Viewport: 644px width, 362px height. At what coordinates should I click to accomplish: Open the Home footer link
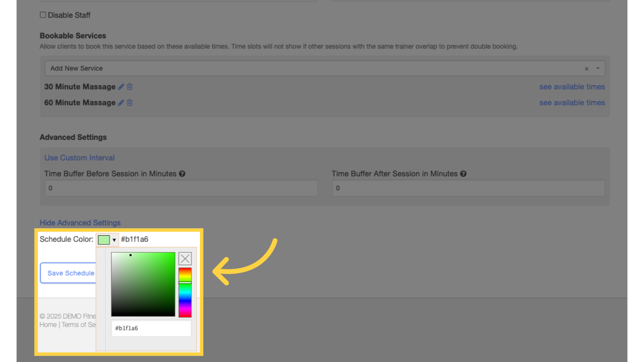pos(48,325)
